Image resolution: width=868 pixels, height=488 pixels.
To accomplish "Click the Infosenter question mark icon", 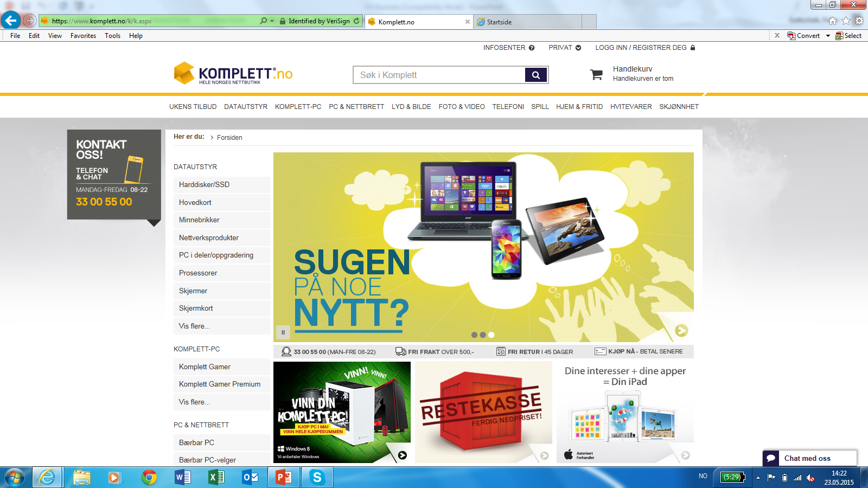I will (532, 48).
